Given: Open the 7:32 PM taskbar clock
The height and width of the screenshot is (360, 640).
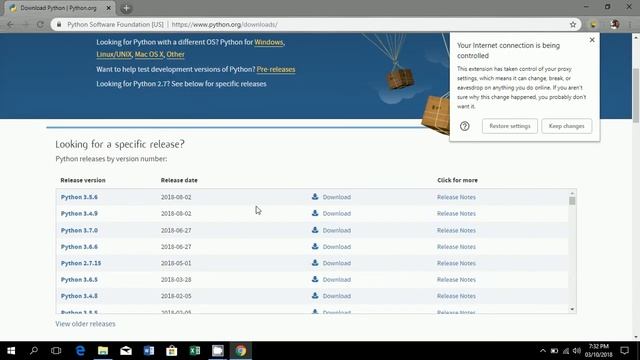Looking at the screenshot, I should click(x=599, y=351).
